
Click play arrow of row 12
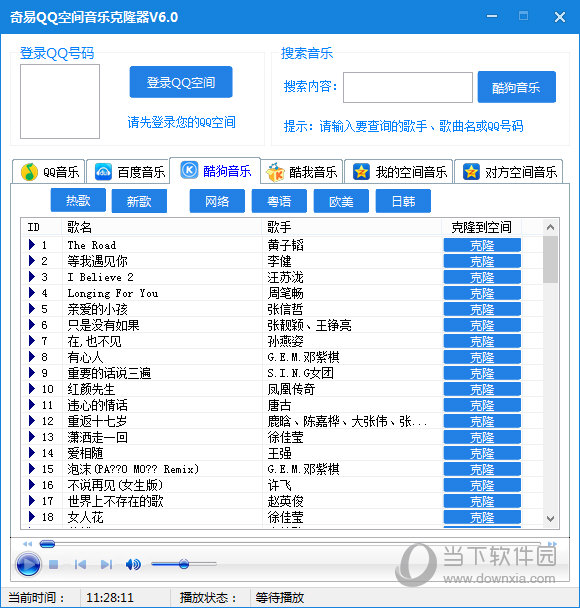coord(32,421)
